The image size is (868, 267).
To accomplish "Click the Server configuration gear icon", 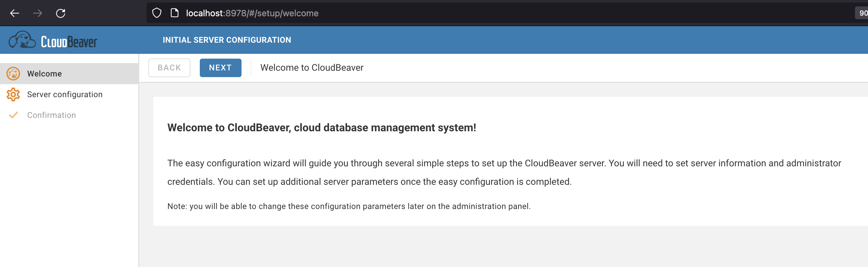I will pyautogui.click(x=13, y=94).
